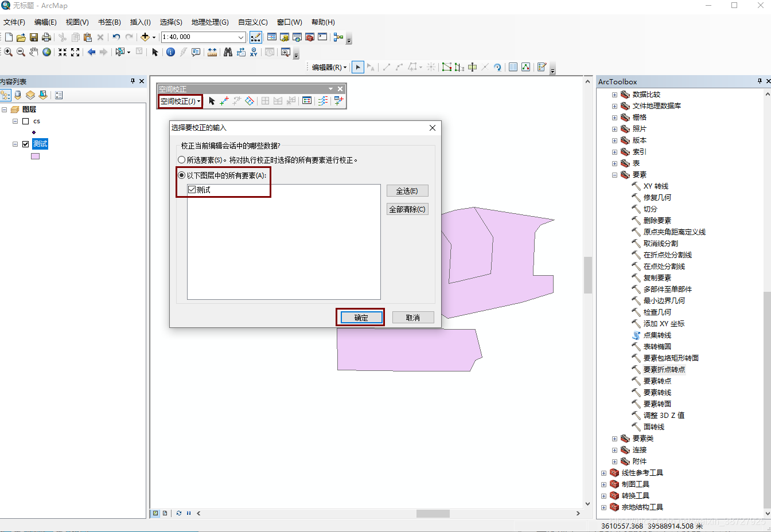Select the 以下图层中的所有要素 radio button
The width and height of the screenshot is (771, 532).
click(182, 175)
